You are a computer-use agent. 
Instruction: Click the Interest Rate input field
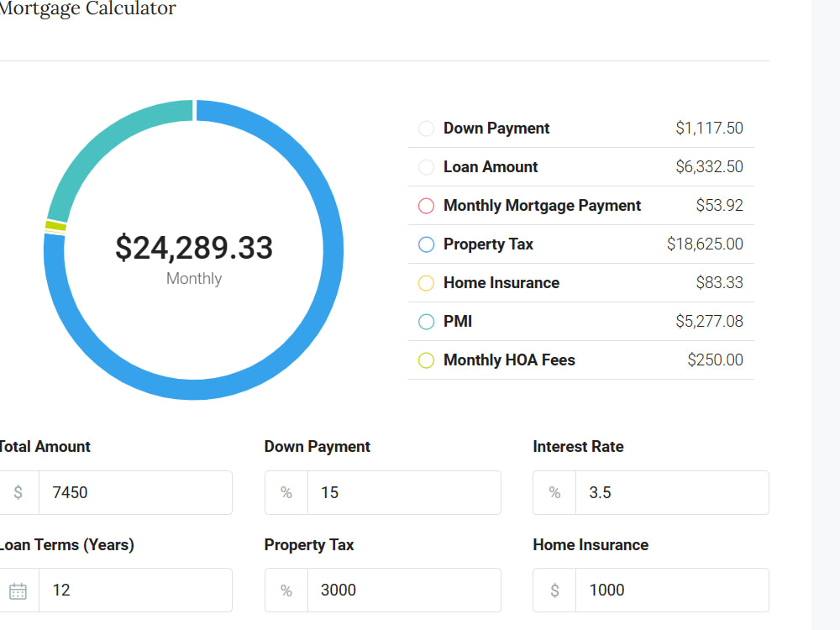672,493
